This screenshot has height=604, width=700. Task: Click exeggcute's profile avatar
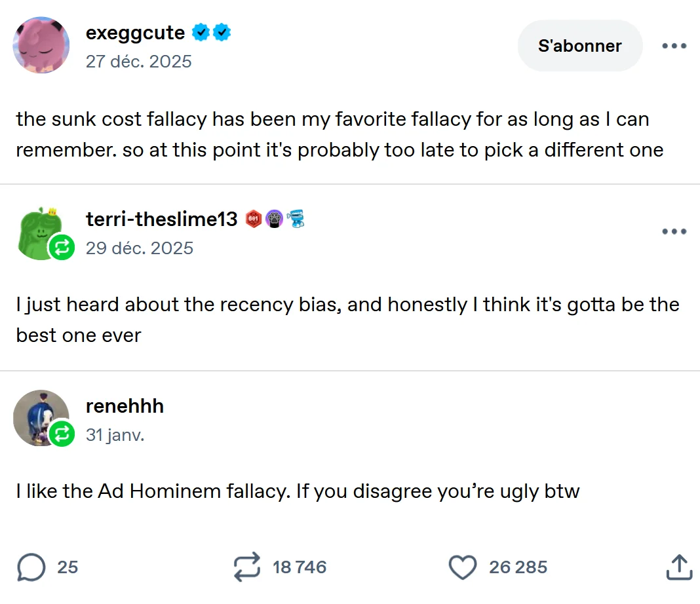pos(41,45)
